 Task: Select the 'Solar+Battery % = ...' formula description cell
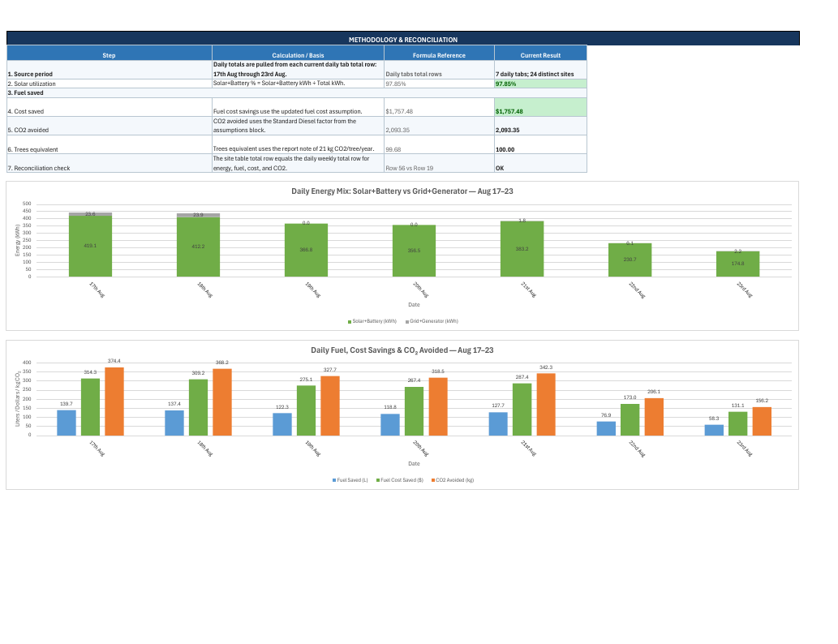[x=298, y=84]
